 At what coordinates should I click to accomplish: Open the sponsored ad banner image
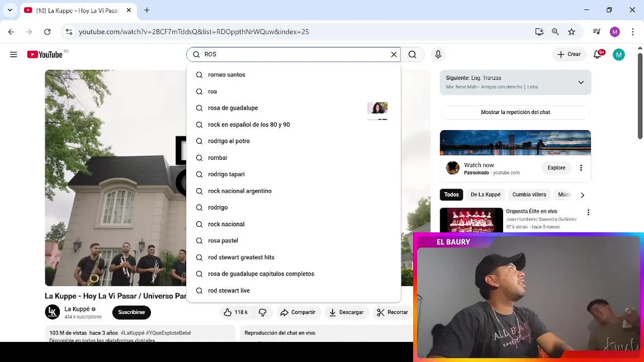[x=515, y=143]
